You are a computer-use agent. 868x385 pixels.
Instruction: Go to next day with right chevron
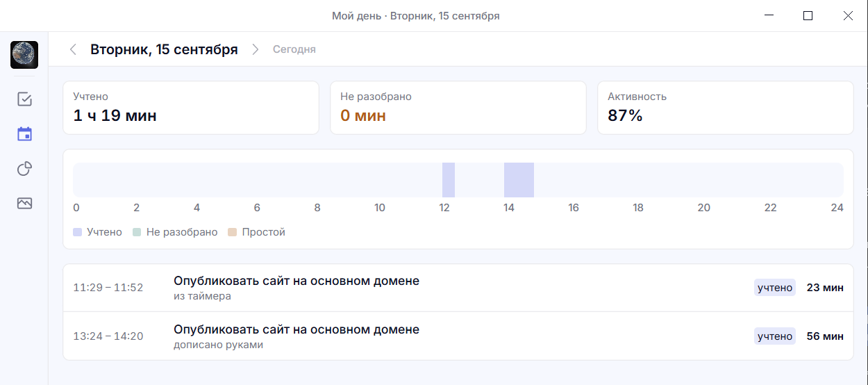point(256,49)
